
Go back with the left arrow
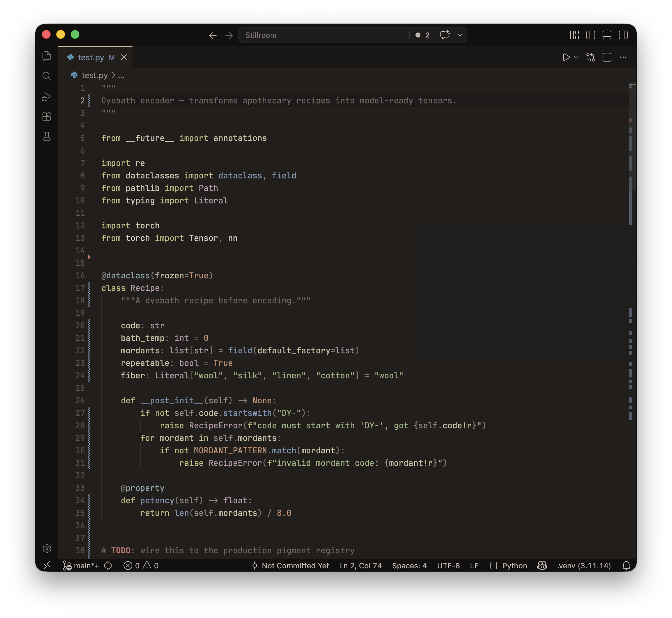click(213, 35)
